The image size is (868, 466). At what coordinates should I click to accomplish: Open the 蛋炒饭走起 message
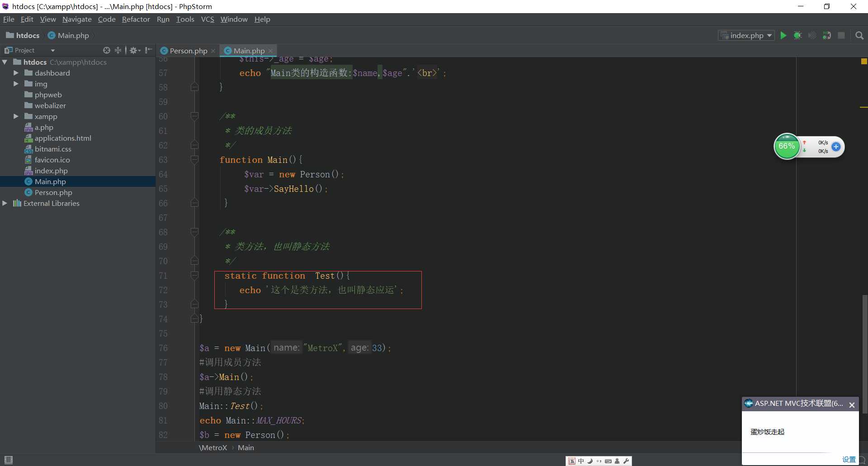(x=767, y=432)
